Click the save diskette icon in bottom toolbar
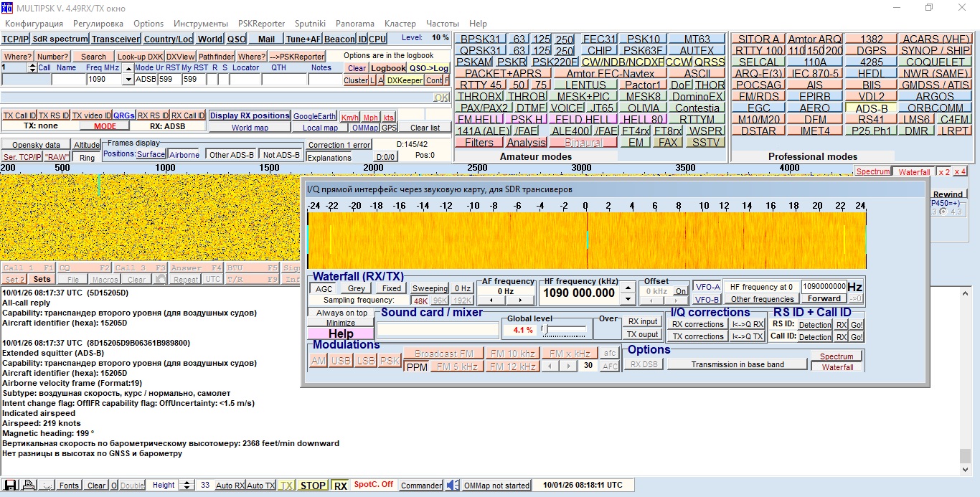This screenshot has height=497, width=980. click(10, 486)
